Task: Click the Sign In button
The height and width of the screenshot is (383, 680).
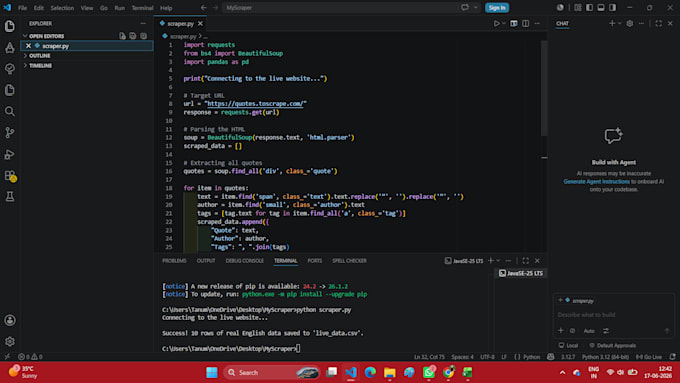Action: pyautogui.click(x=497, y=7)
